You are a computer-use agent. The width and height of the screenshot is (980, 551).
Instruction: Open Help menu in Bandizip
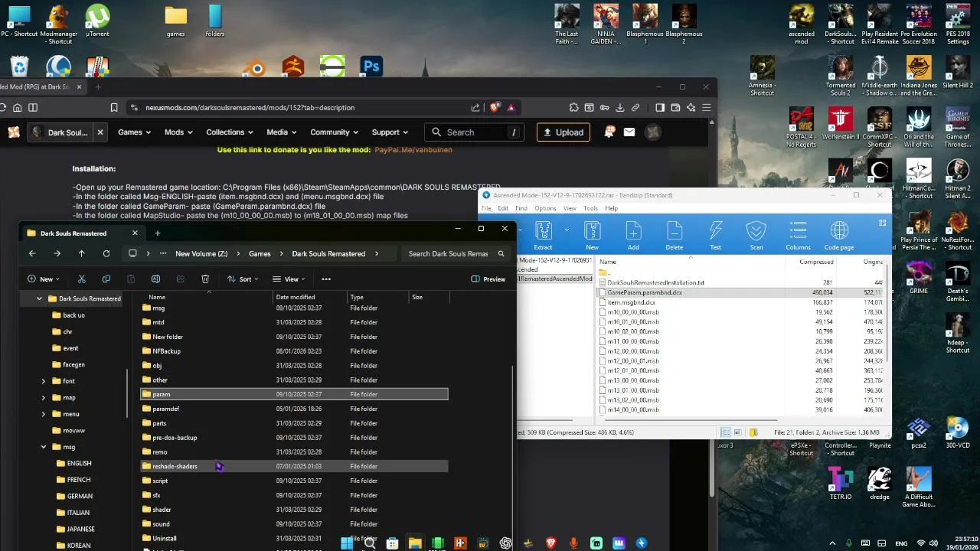pyautogui.click(x=611, y=208)
